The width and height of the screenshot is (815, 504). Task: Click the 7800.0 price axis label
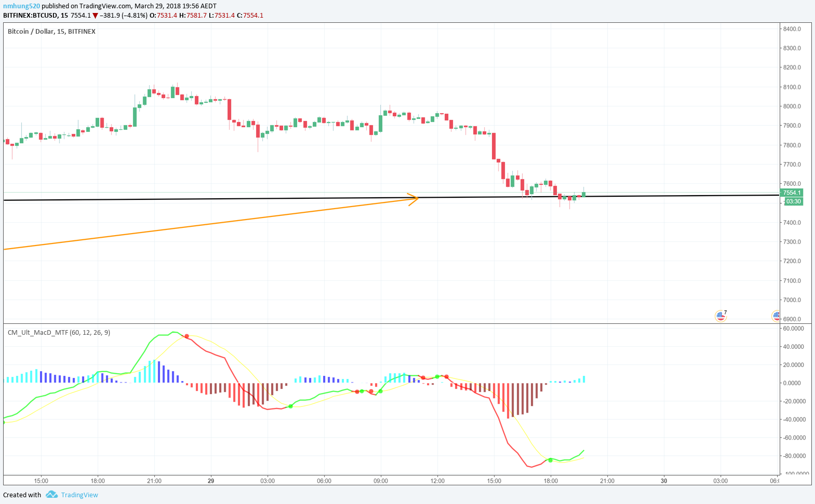click(x=792, y=145)
